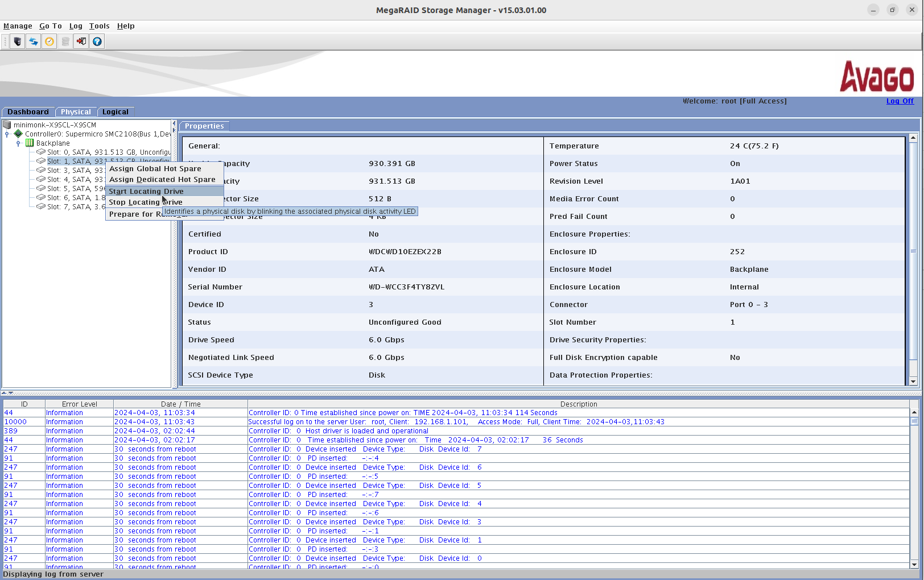Click the drive icon for Slot 1
This screenshot has width=924, height=580.
(x=41, y=161)
